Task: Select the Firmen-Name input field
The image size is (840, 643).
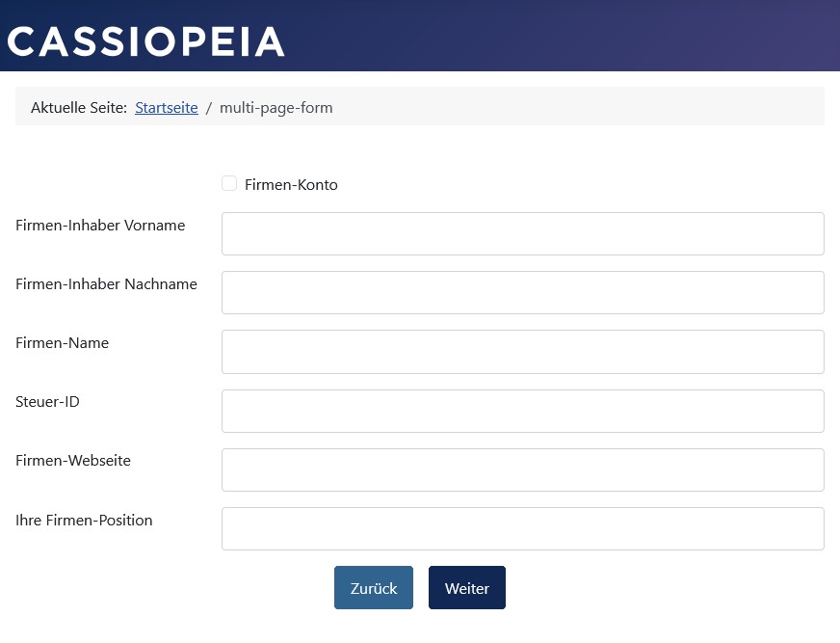Action: pos(522,352)
